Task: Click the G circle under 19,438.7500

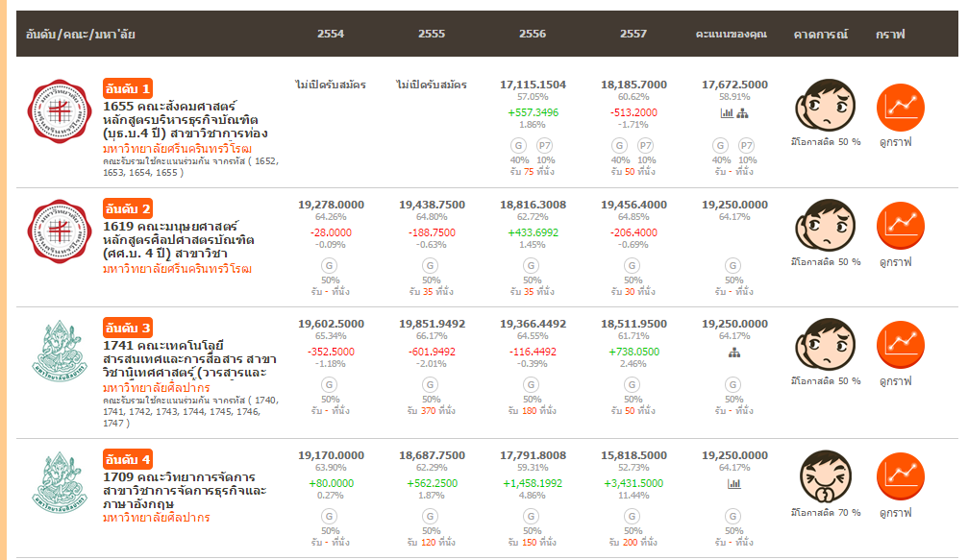Action: pos(431,266)
